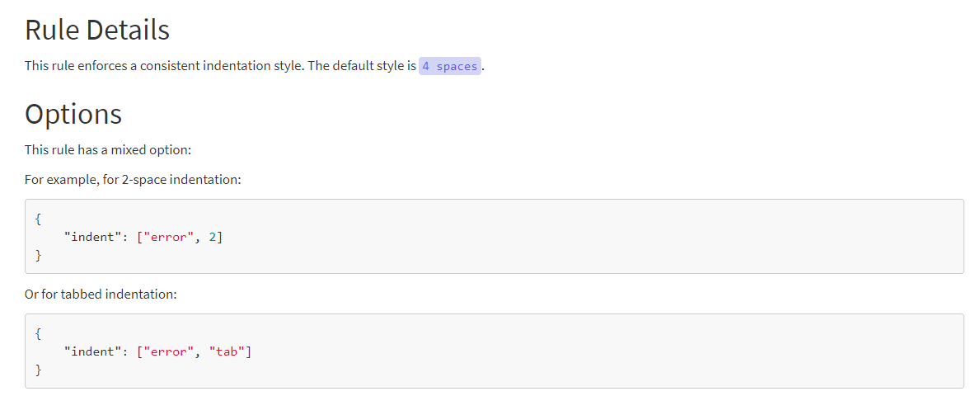Click the "Or for tabbed indentation:" line

pos(101,294)
